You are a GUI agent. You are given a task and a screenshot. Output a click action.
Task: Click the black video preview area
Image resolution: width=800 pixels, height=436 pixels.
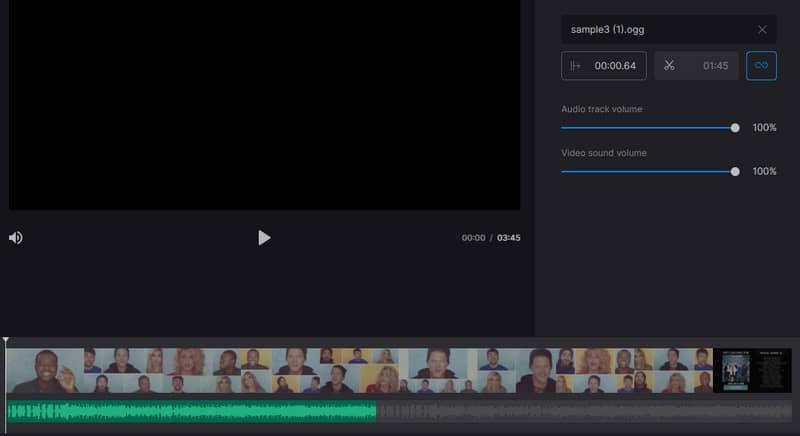coord(264,105)
